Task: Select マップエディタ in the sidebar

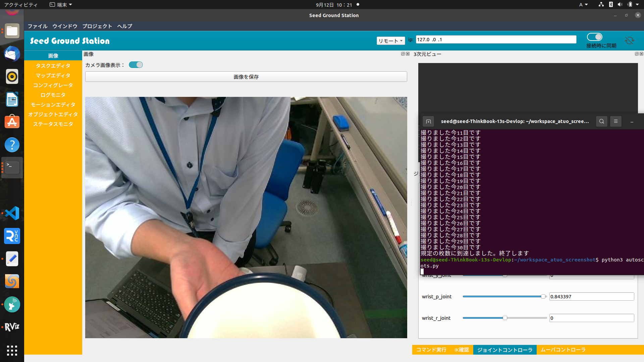Action: click(x=53, y=75)
